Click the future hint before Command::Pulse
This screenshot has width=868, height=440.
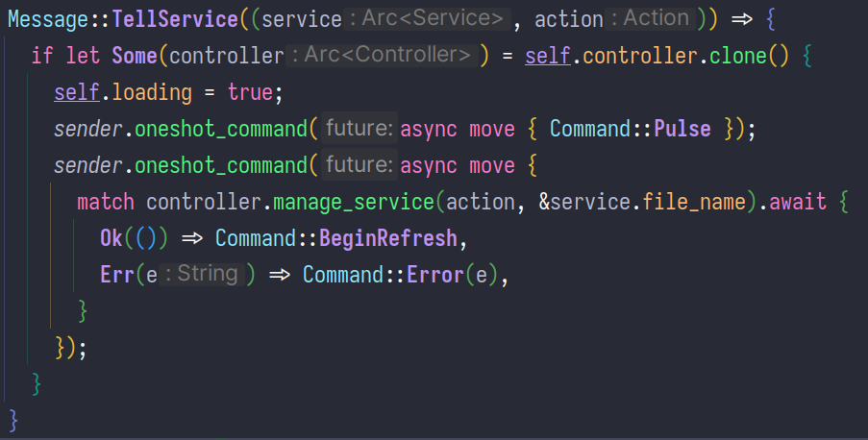(359, 128)
